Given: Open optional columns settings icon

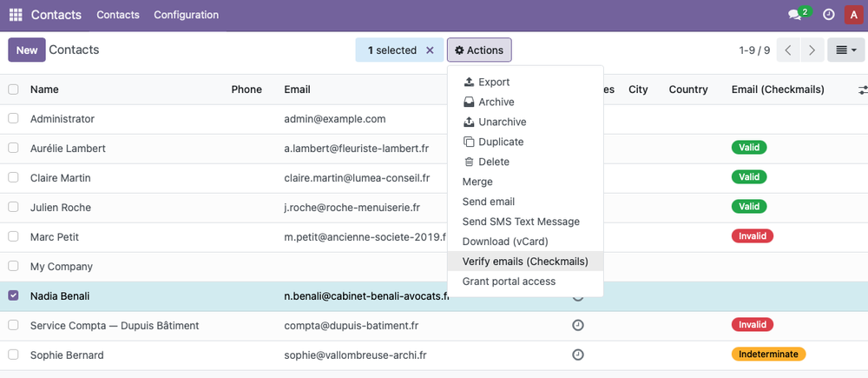Looking at the screenshot, I should pyautogui.click(x=863, y=90).
